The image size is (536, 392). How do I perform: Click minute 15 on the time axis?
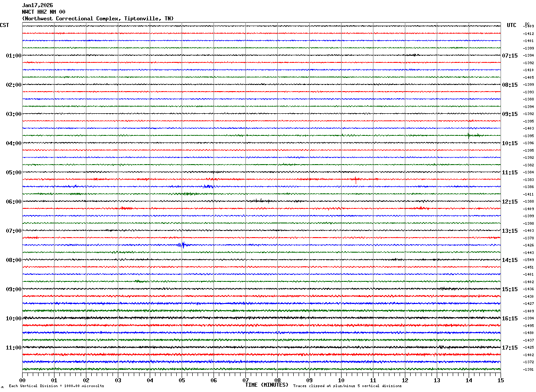pyautogui.click(x=501, y=380)
